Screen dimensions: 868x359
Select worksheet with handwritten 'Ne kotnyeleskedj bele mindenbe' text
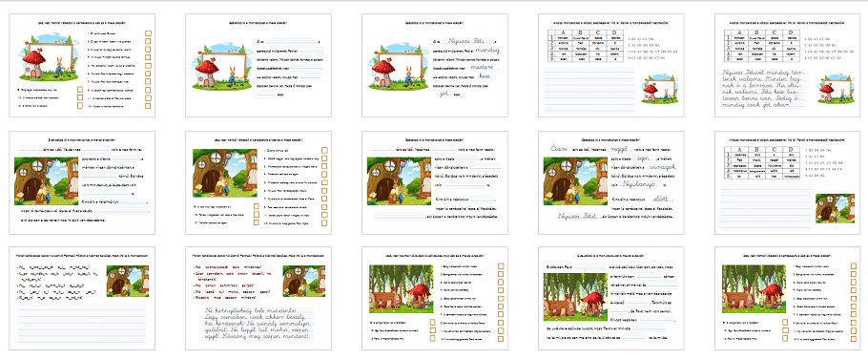(258, 299)
